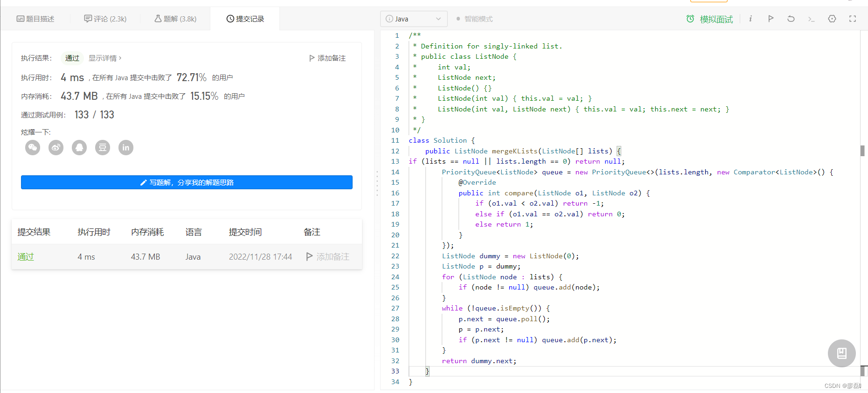Open the 模拟面试 mock interview link
Image resolution: width=868 pixels, height=393 pixels.
point(716,19)
